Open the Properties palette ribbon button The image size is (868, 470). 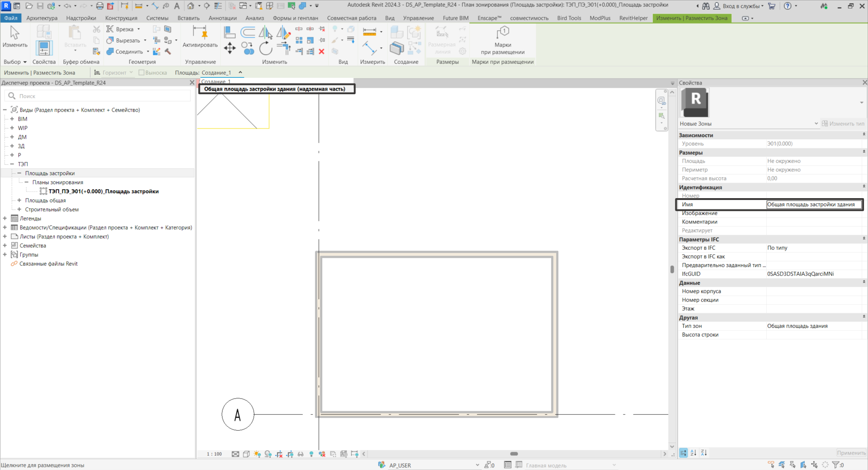tap(44, 48)
